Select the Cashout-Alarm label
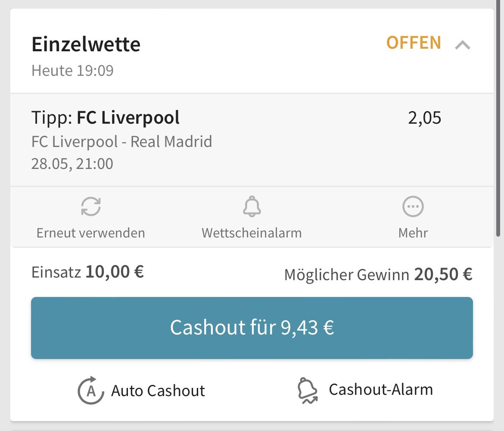 [381, 390]
